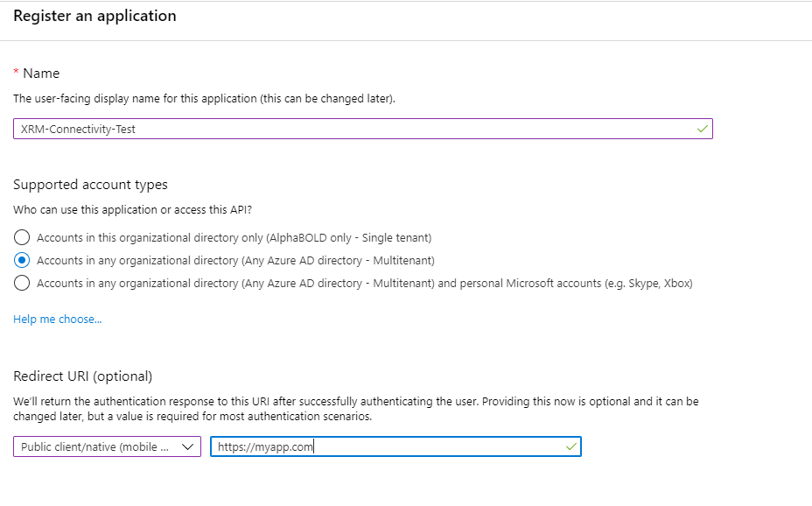
Task: Click the 'Register an application' heading
Action: (94, 16)
